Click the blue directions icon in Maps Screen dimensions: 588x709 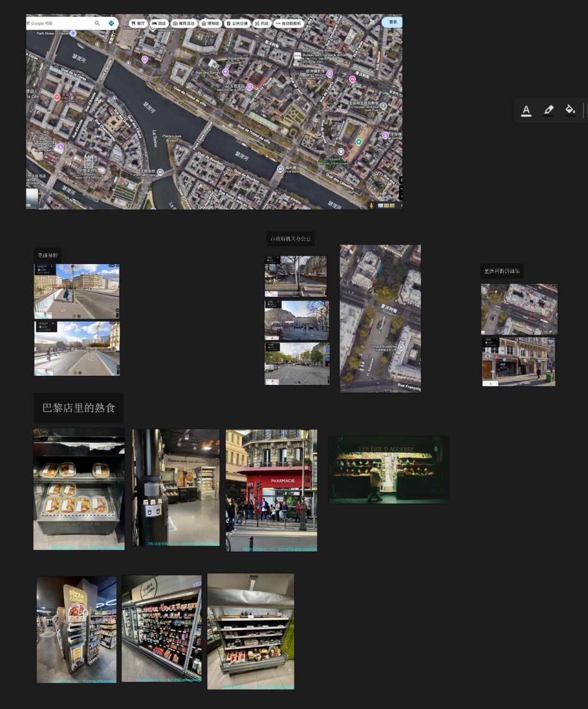coord(111,23)
